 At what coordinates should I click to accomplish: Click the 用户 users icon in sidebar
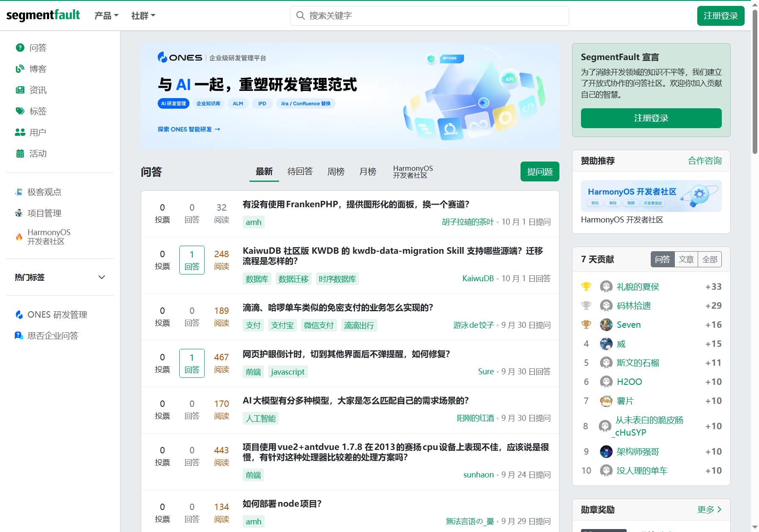point(20,132)
